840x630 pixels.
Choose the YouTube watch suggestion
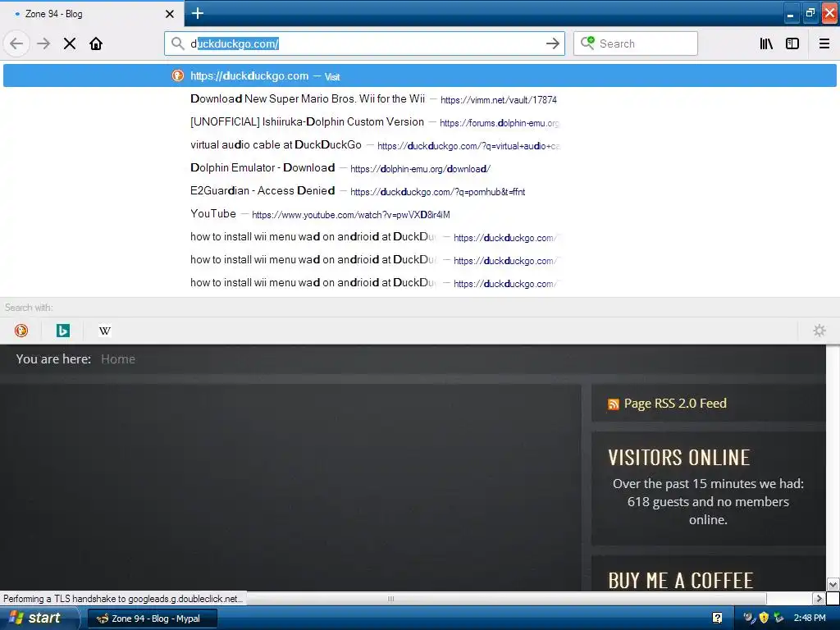pyautogui.click(x=420, y=214)
